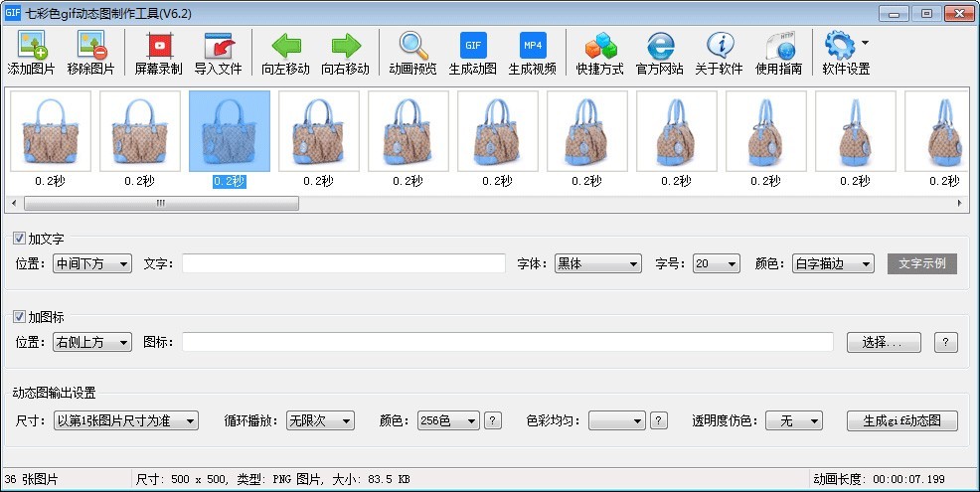Screen dimensions: 980x492
Task: Click the 生成gif动态图 button
Action: (902, 420)
